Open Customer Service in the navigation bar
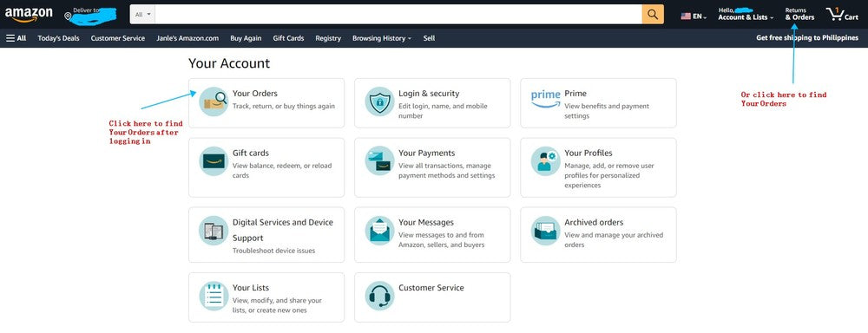This screenshot has width=868, height=333. coord(118,38)
